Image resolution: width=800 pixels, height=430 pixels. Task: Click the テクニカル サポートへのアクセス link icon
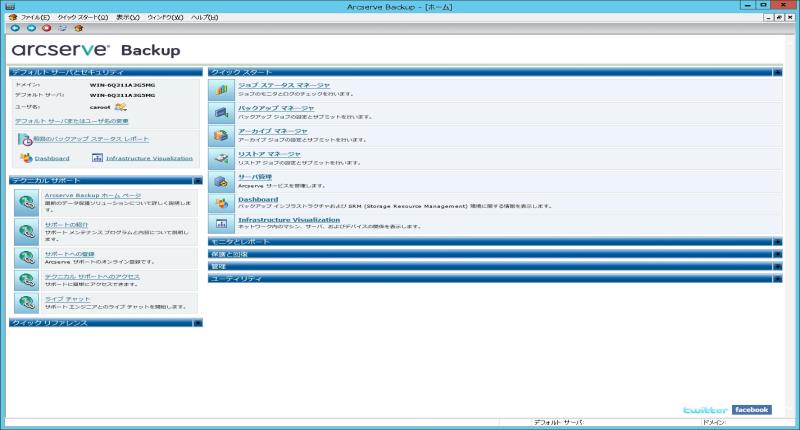click(x=27, y=280)
